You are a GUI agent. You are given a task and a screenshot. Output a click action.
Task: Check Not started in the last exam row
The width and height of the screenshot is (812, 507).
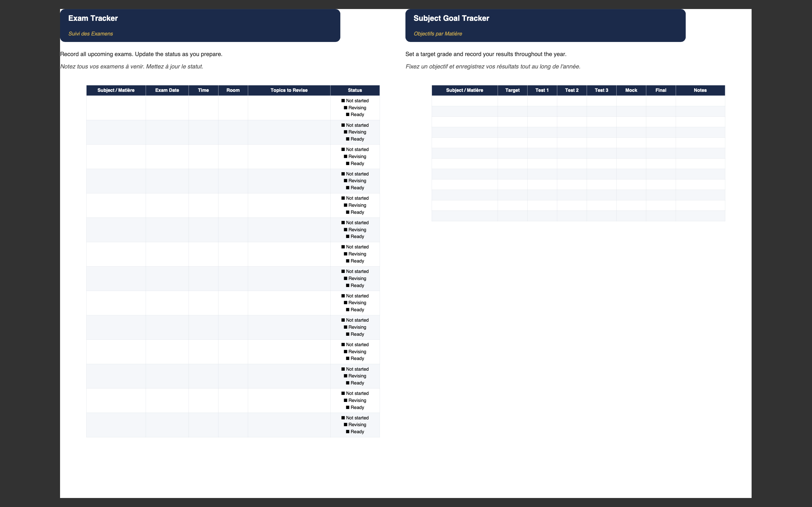343,418
